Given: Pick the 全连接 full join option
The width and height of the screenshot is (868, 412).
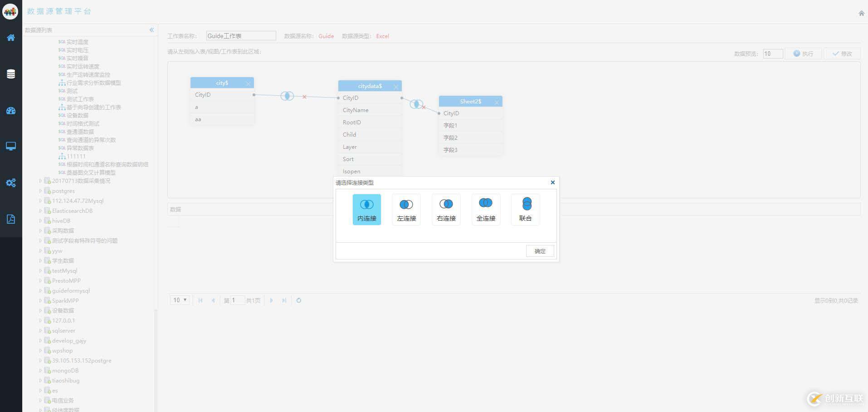Looking at the screenshot, I should coord(486,209).
